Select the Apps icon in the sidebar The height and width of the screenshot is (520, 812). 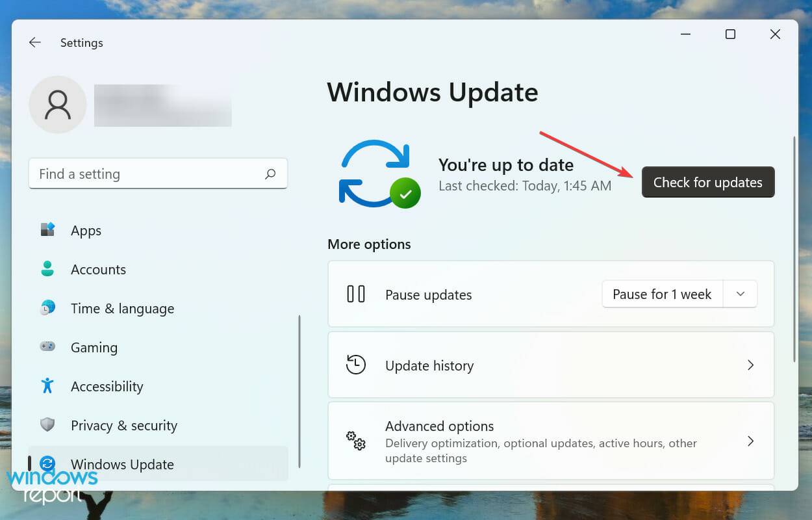pyautogui.click(x=48, y=230)
